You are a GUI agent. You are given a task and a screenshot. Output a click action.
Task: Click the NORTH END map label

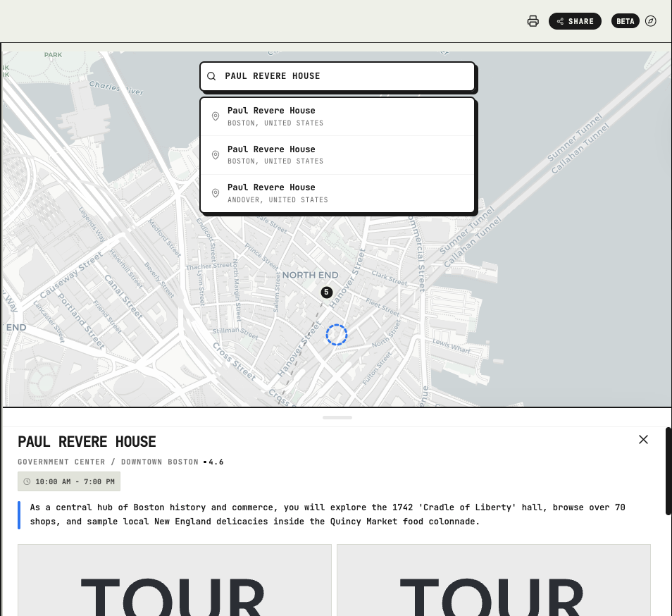coord(310,275)
